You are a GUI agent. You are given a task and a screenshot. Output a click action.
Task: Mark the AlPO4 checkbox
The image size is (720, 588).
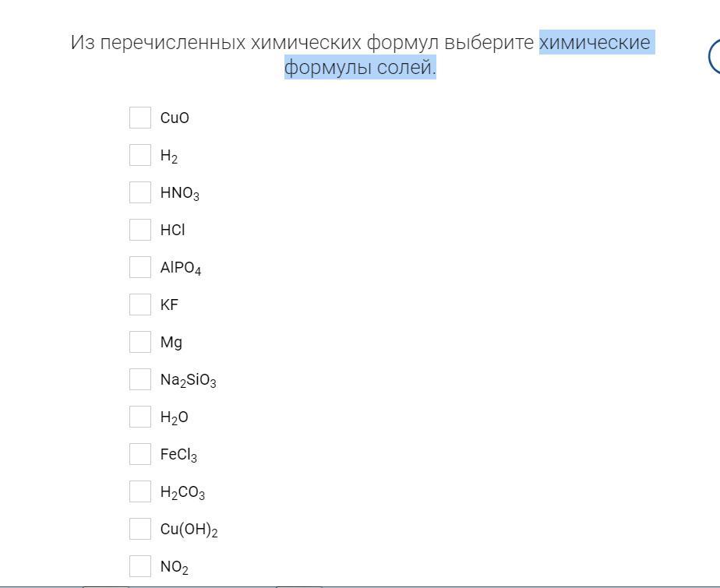click(x=140, y=267)
